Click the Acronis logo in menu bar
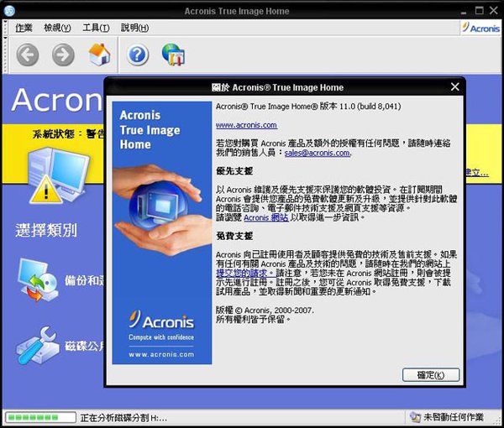The image size is (504, 428). click(x=480, y=28)
